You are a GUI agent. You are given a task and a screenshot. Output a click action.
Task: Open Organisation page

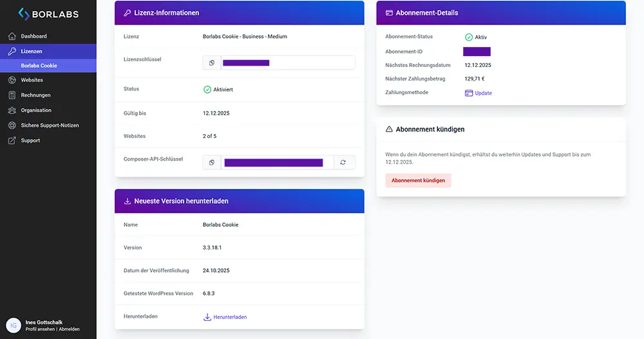pos(48,110)
